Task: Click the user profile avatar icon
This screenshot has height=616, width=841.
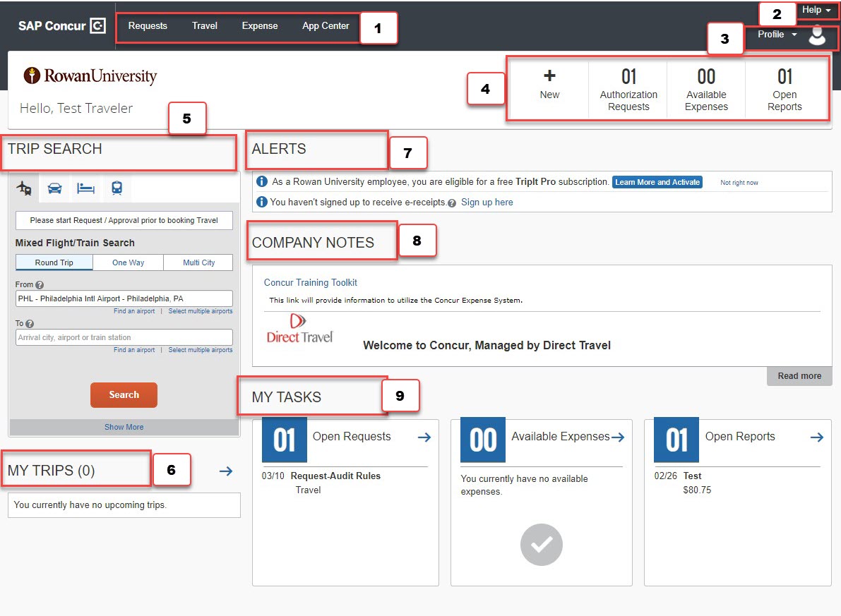Action: tap(817, 35)
